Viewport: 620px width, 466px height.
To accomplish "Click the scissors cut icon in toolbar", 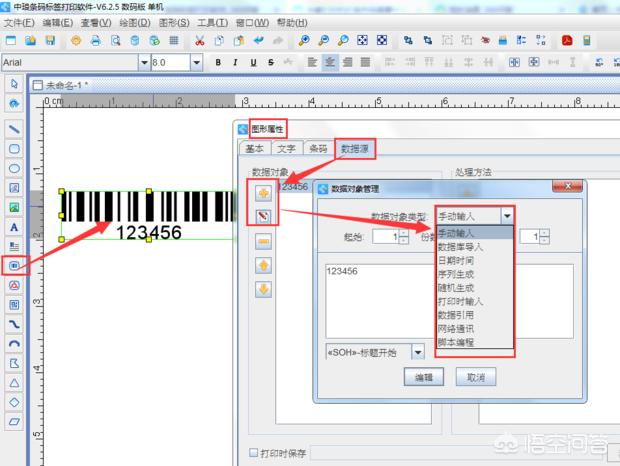I will coord(200,41).
